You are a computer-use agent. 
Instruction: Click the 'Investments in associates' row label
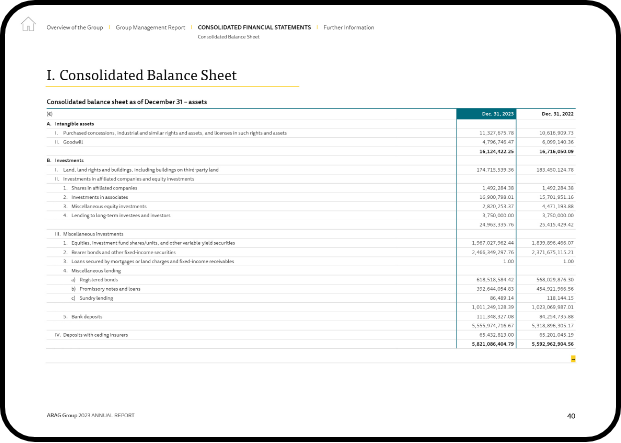[x=99, y=197]
